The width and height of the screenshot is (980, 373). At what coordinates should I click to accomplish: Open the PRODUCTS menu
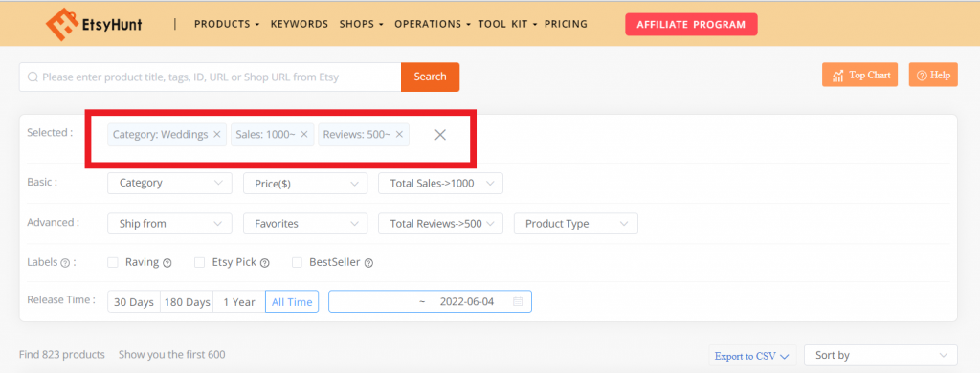pyautogui.click(x=226, y=24)
